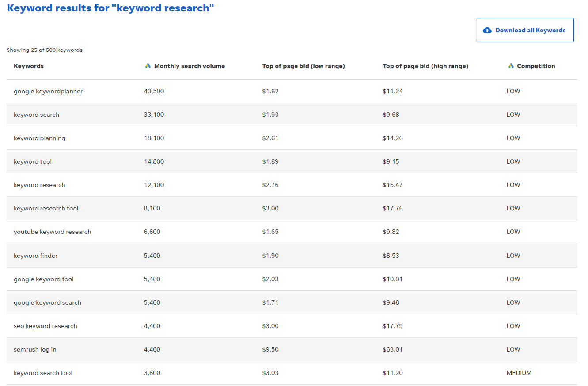Viewport: 588px width, 386px height.
Task: Select the 'keyword search' keyword cell
Action: (x=36, y=115)
